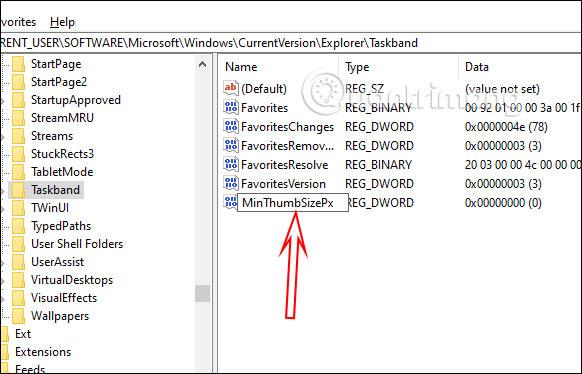Click the binary icon beside Favorites value

pos(230,107)
